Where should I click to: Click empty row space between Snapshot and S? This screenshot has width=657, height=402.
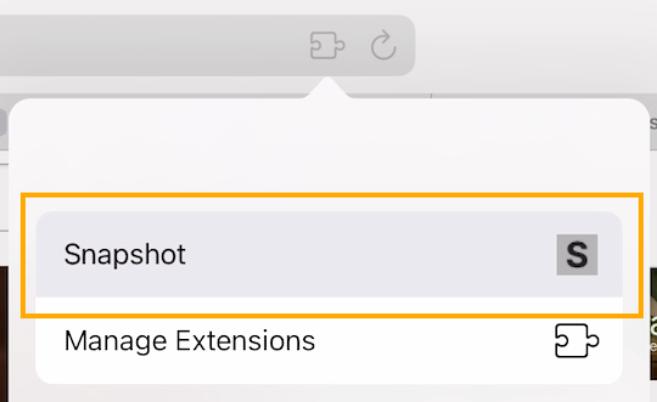click(x=370, y=254)
